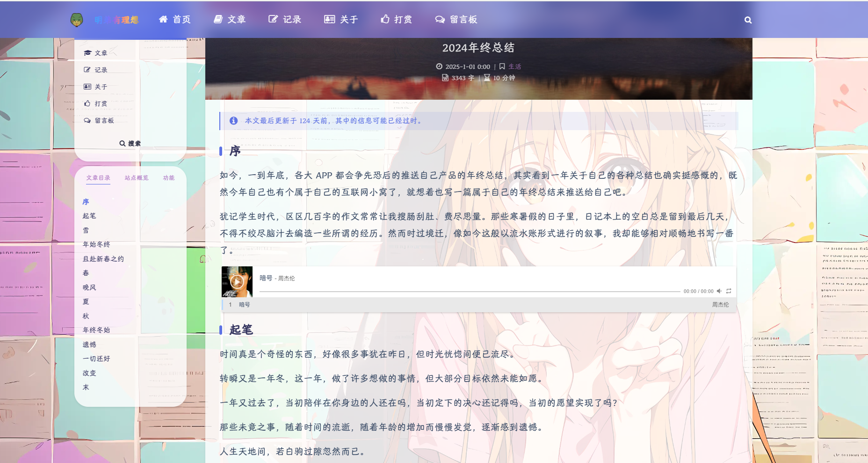The height and width of the screenshot is (463, 868).
Task: Click the 搜索 button in sidebar
Action: [x=130, y=143]
